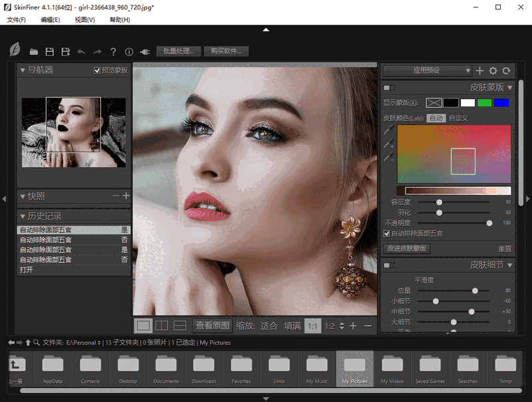Open the 文件(F) menu

coord(16,20)
